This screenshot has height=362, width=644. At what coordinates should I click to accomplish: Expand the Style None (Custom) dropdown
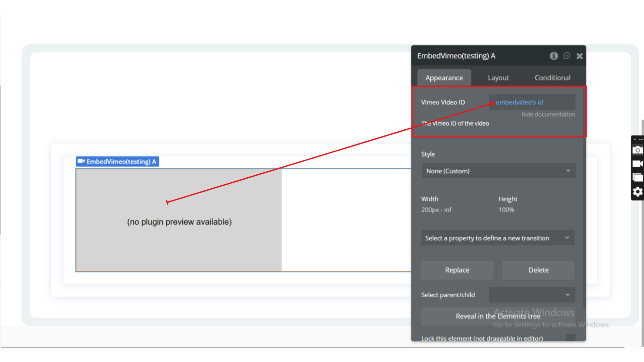click(x=498, y=171)
